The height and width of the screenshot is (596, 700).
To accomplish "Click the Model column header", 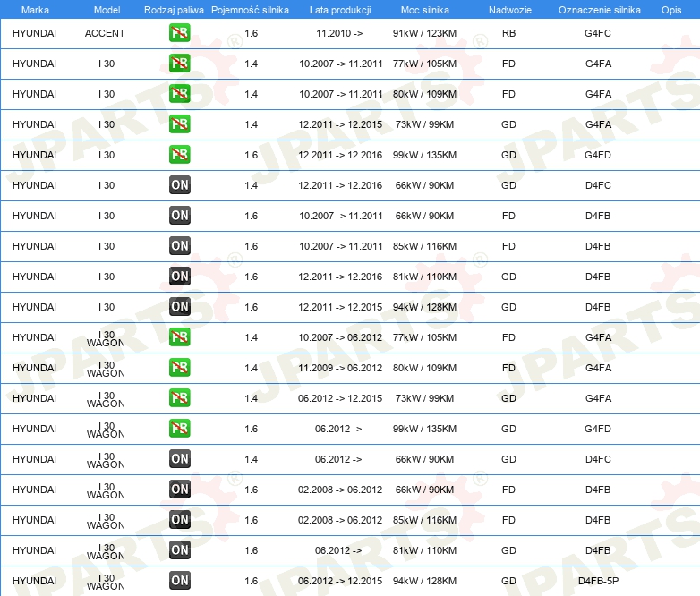I will click(107, 10).
